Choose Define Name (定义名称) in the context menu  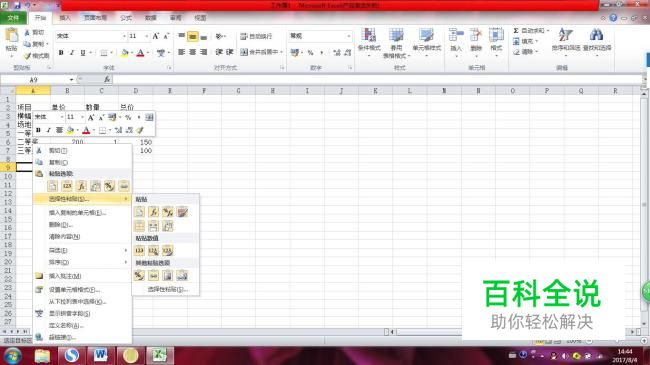[x=82, y=325]
